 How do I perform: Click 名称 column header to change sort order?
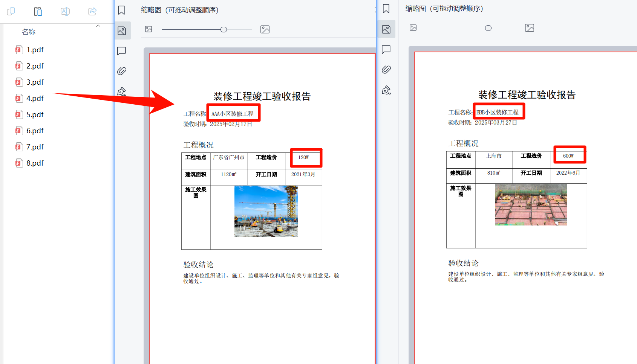[x=28, y=32]
